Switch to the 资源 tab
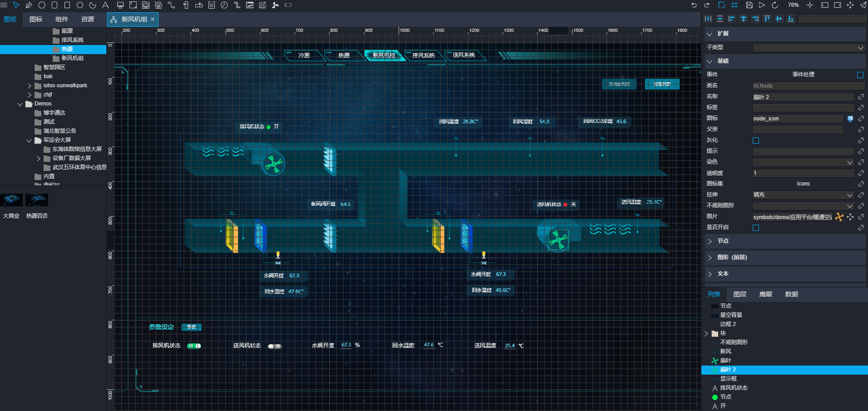The image size is (868, 411). [x=88, y=19]
